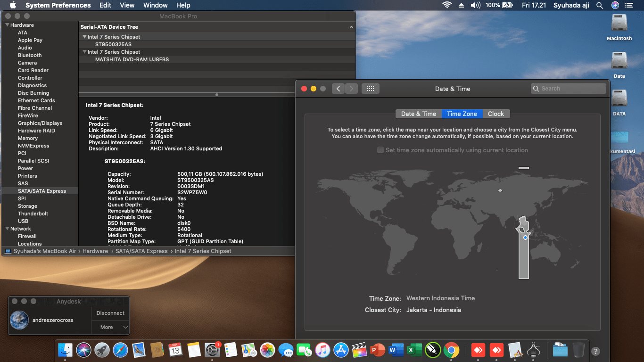
Task: Enable Set time zone automatically checkbox
Action: (x=380, y=150)
